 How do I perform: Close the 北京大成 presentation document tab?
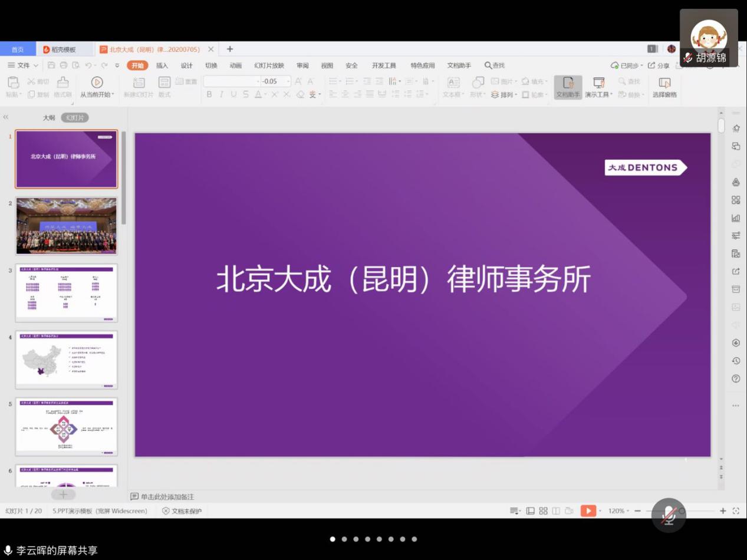pos(211,50)
